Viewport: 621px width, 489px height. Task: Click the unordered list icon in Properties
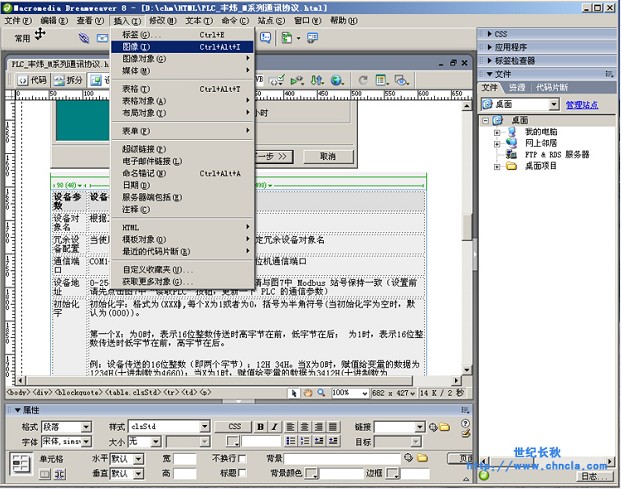click(290, 441)
